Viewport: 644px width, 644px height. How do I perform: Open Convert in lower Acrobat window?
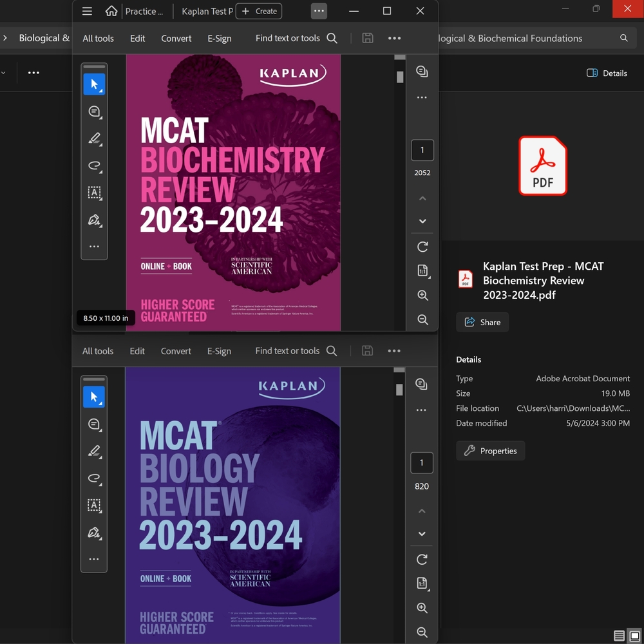click(x=176, y=351)
